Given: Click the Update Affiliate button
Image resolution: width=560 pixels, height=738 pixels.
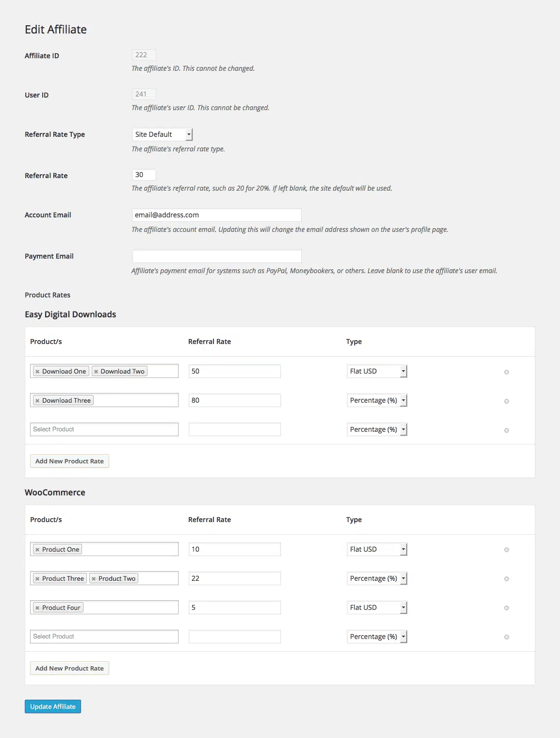Looking at the screenshot, I should [53, 706].
